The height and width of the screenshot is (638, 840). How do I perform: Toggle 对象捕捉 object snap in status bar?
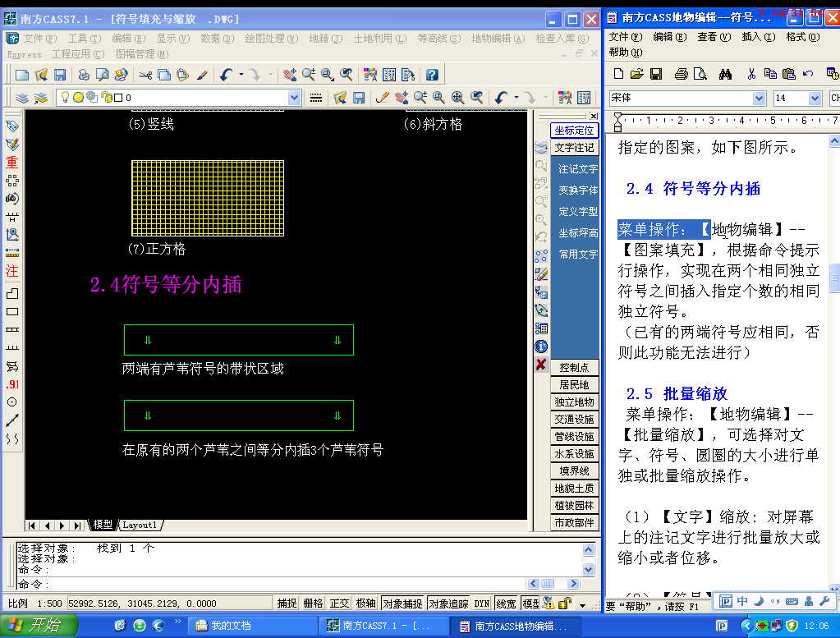402,604
